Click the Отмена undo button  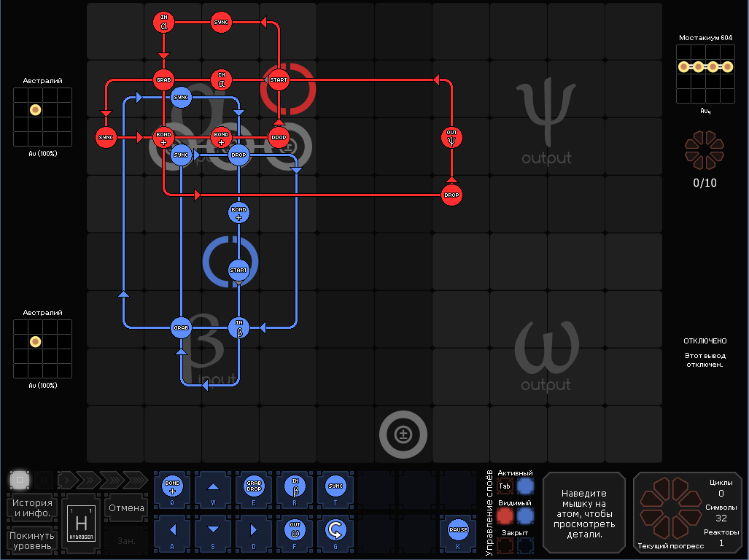(x=127, y=508)
